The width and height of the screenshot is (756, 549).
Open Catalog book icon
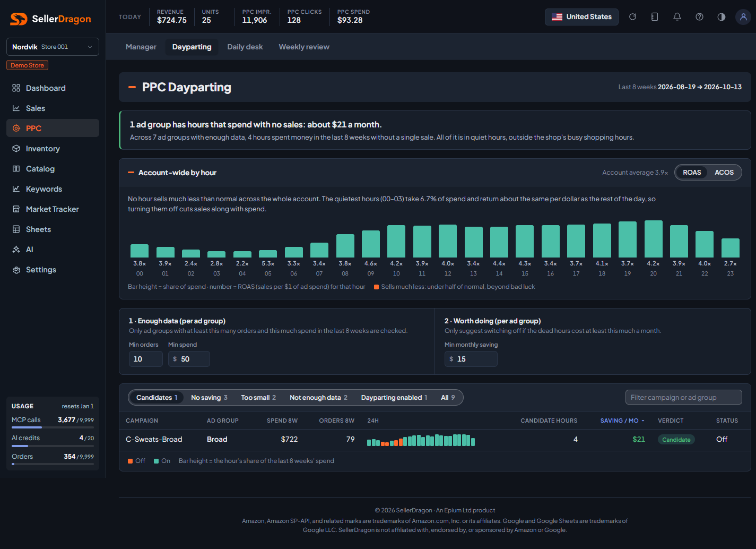tap(16, 169)
